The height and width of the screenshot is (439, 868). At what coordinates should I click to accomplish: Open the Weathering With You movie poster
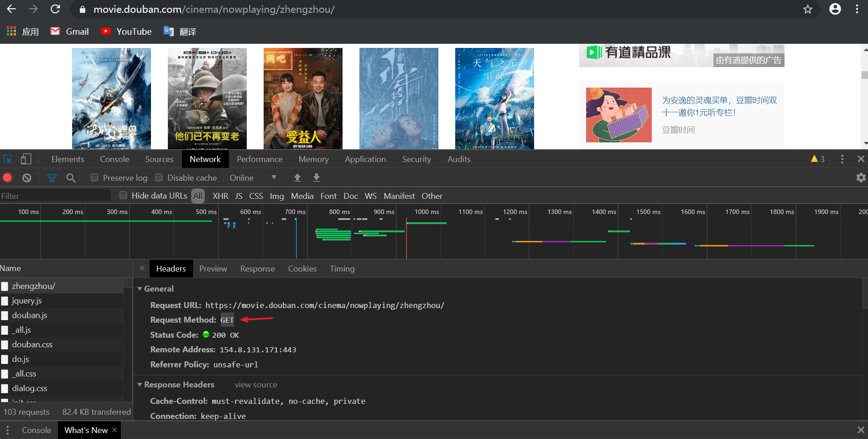click(x=494, y=99)
